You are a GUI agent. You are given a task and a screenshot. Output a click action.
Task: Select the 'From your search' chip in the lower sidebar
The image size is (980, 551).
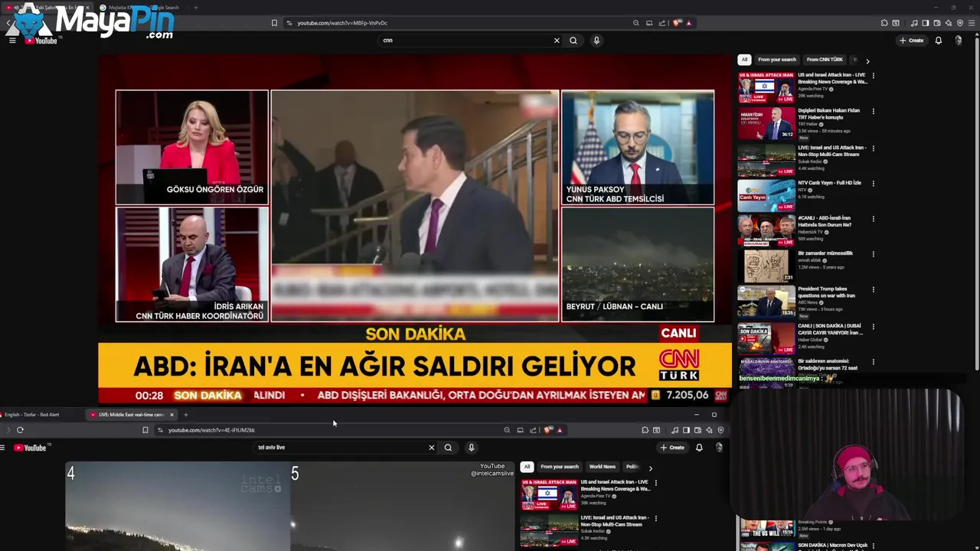point(560,467)
